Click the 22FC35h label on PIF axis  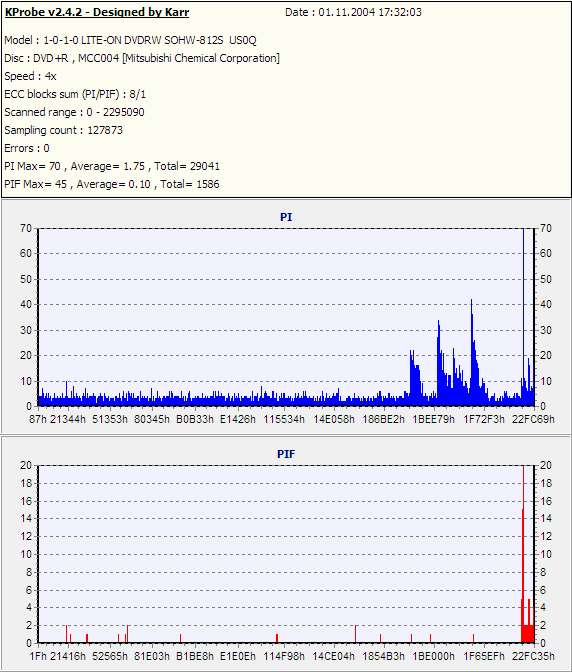(x=533, y=656)
